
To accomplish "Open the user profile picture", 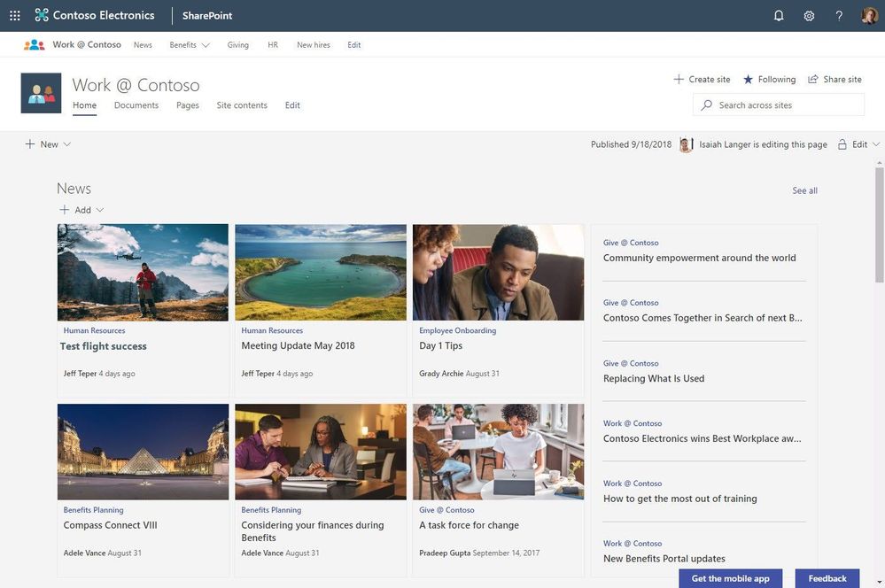I will click(869, 16).
